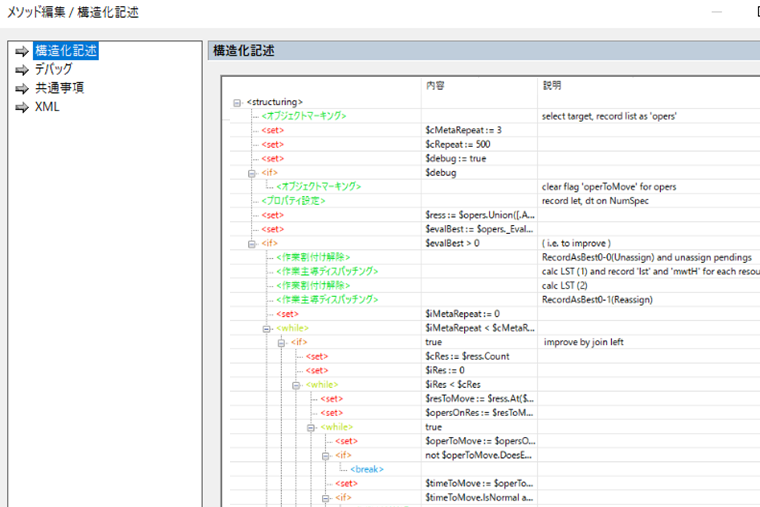Select the <set> node for $cRes := $ress.Count
The height and width of the screenshot is (507, 760).
[317, 356]
